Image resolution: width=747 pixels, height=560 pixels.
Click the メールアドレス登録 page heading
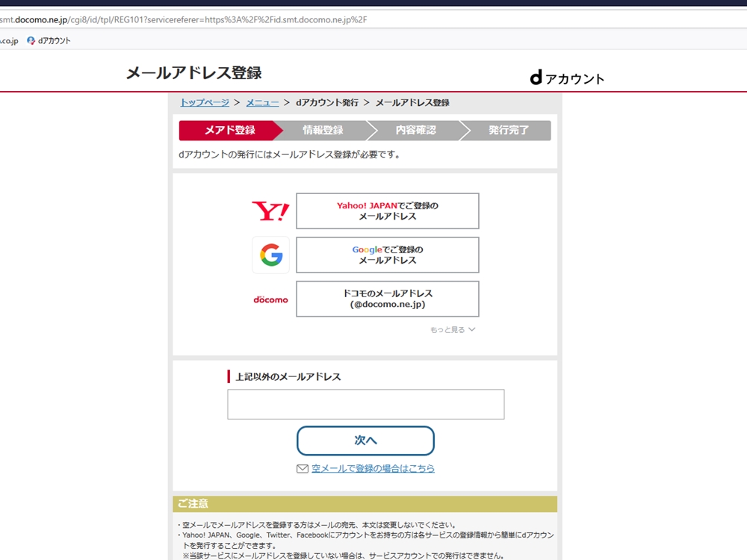[194, 73]
